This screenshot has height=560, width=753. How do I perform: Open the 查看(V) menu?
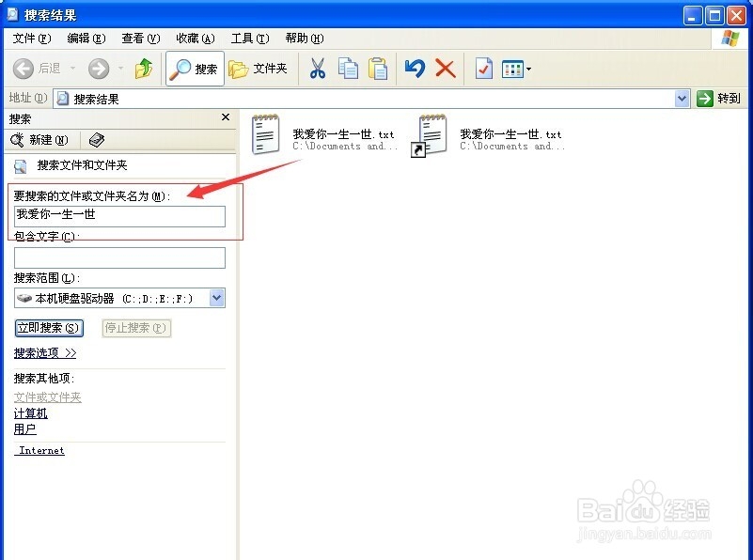(141, 39)
